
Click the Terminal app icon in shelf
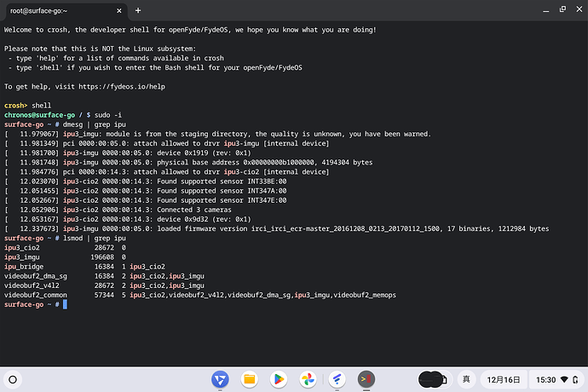[x=366, y=378]
